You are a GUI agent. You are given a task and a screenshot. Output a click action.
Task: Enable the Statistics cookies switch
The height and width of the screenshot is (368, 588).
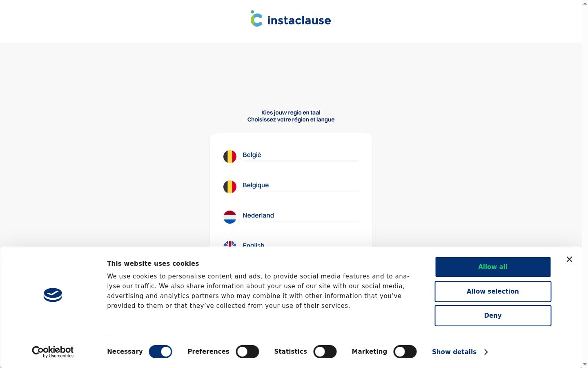click(x=325, y=352)
